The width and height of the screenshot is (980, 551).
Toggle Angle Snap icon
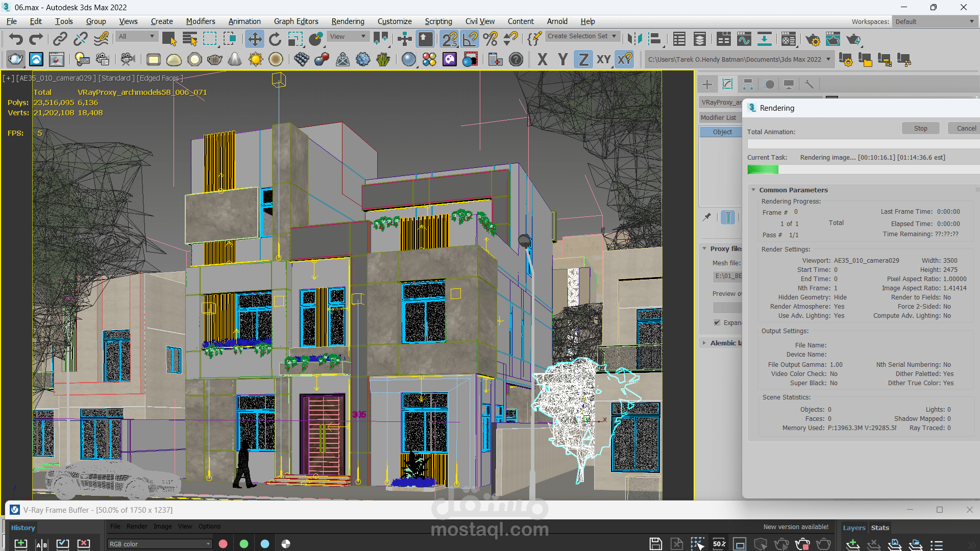pyautogui.click(x=470, y=39)
